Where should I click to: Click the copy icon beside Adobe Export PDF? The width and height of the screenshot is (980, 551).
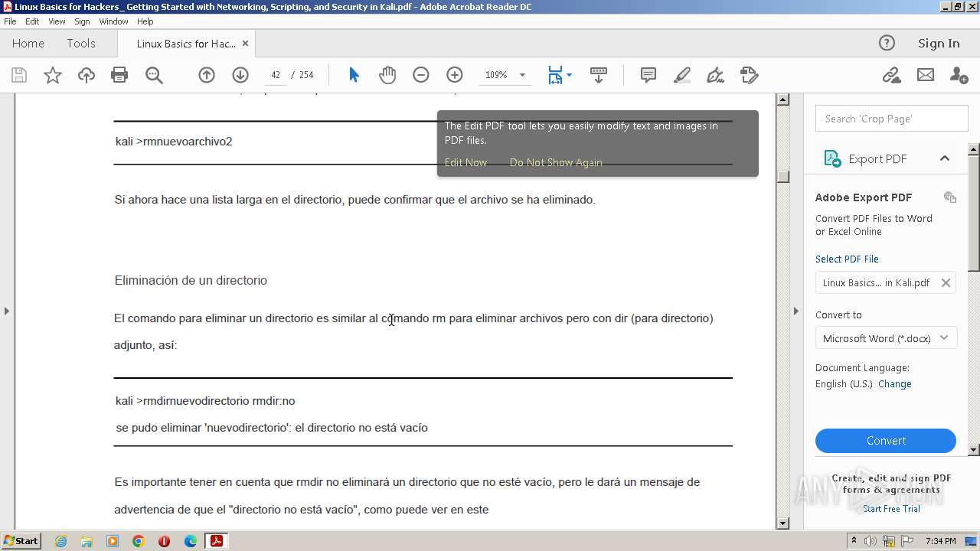pyautogui.click(x=950, y=197)
